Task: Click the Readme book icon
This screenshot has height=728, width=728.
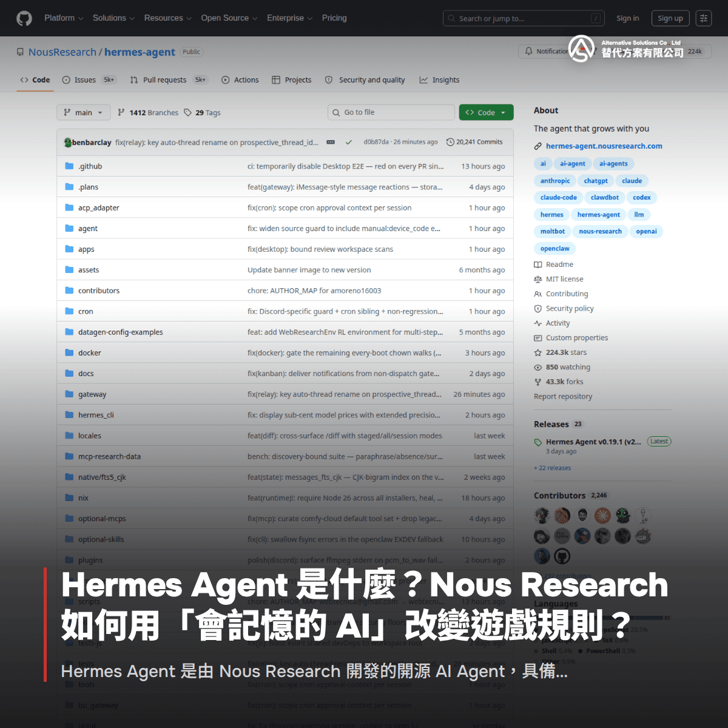Action: (x=538, y=265)
